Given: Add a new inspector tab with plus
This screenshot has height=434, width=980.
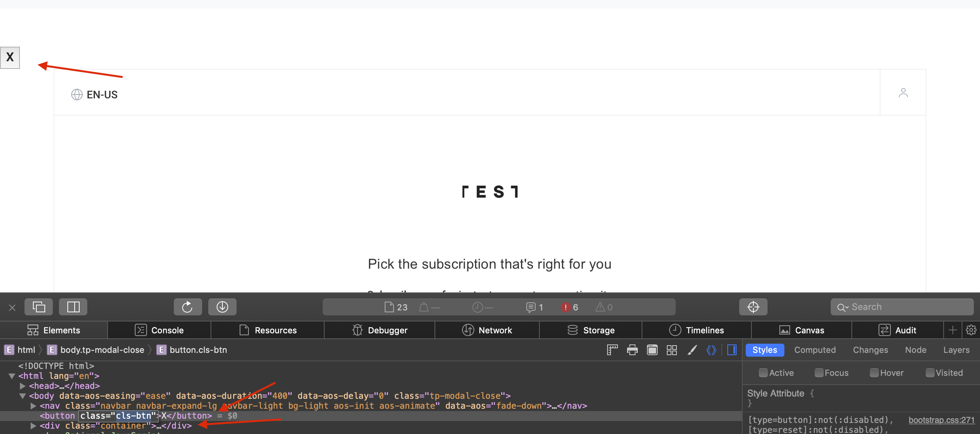Looking at the screenshot, I should [x=953, y=330].
